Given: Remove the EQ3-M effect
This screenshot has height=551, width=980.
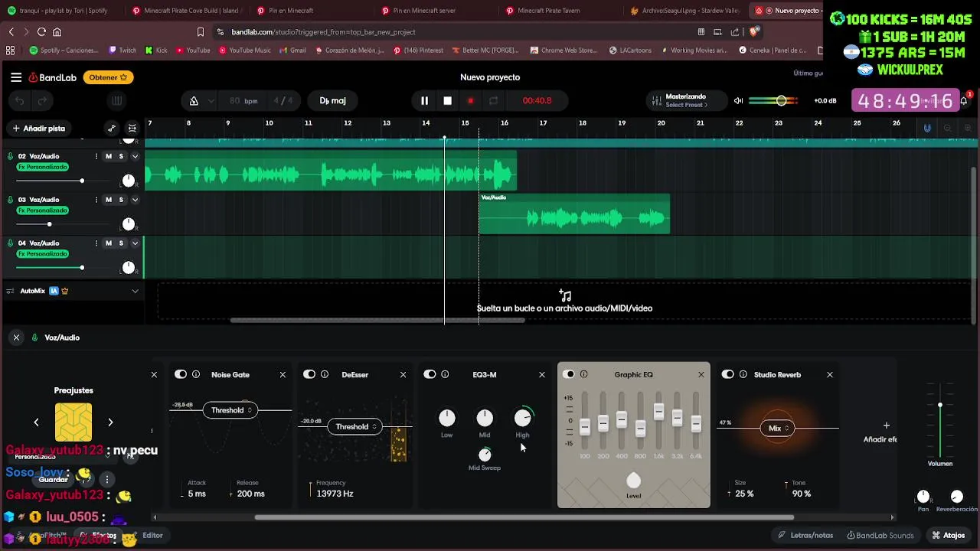Looking at the screenshot, I should point(542,375).
